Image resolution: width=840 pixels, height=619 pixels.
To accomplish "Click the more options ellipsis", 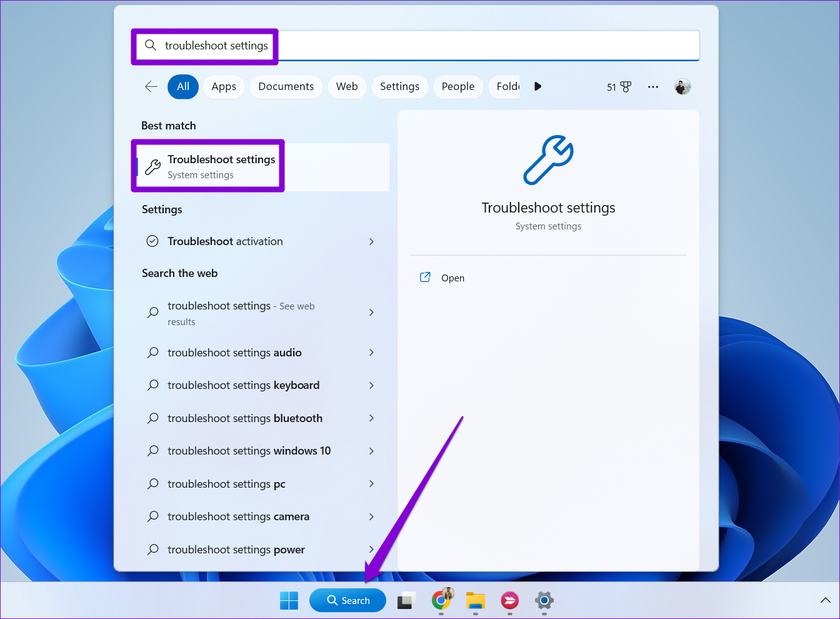I will [652, 87].
